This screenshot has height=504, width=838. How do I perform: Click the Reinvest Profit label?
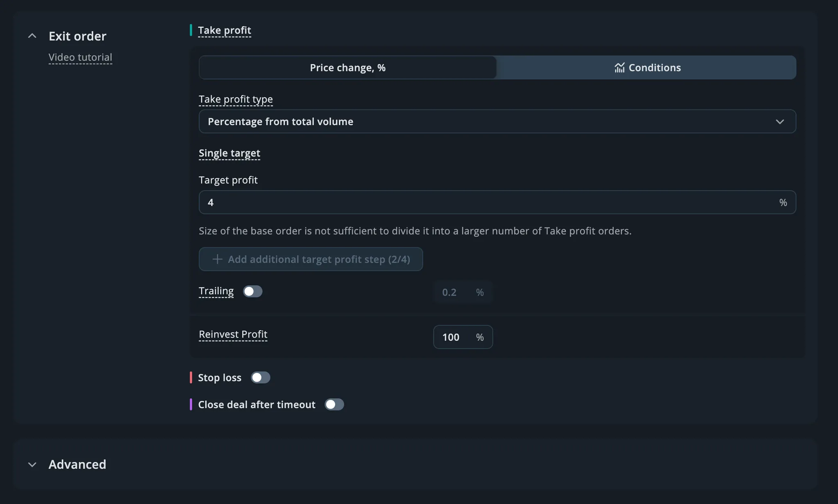tap(233, 334)
